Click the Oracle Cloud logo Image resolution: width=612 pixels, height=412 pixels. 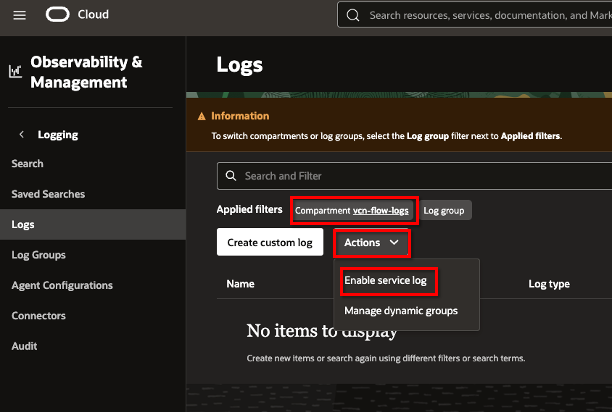57,14
